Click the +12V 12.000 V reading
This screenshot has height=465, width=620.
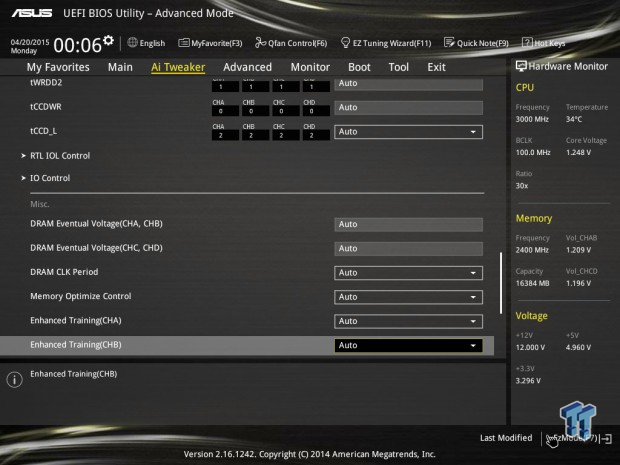click(x=530, y=347)
